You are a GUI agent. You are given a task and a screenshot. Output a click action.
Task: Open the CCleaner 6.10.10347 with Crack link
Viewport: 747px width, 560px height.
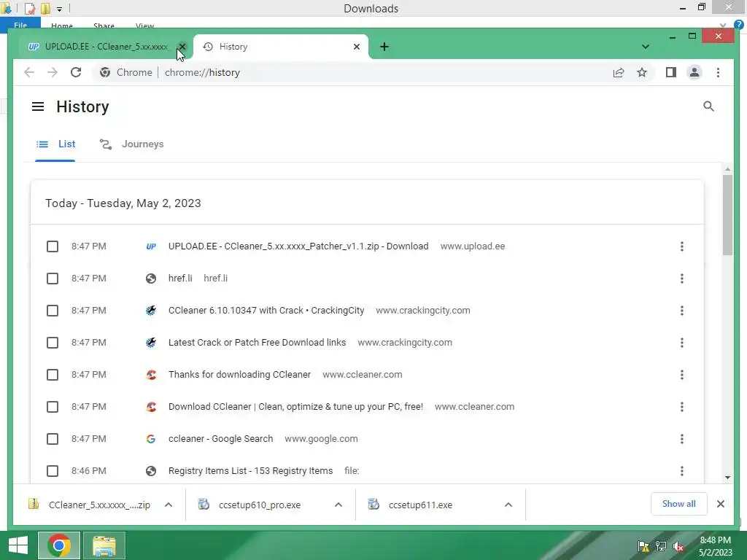pyautogui.click(x=266, y=311)
